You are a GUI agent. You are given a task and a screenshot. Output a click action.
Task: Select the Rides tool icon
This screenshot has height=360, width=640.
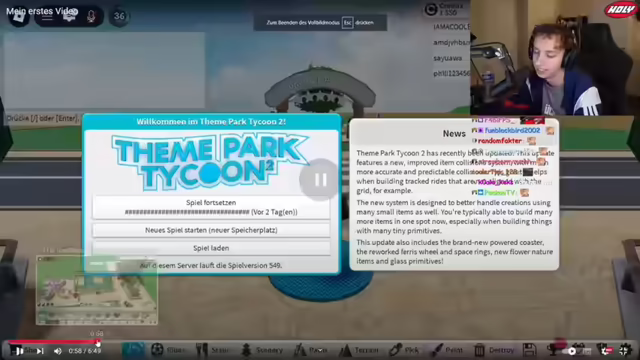tap(158, 350)
